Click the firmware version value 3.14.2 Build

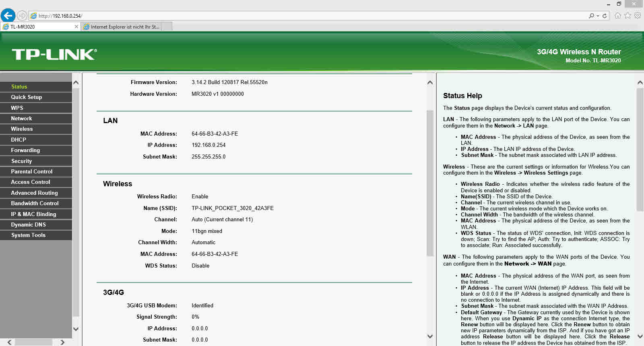coord(229,82)
